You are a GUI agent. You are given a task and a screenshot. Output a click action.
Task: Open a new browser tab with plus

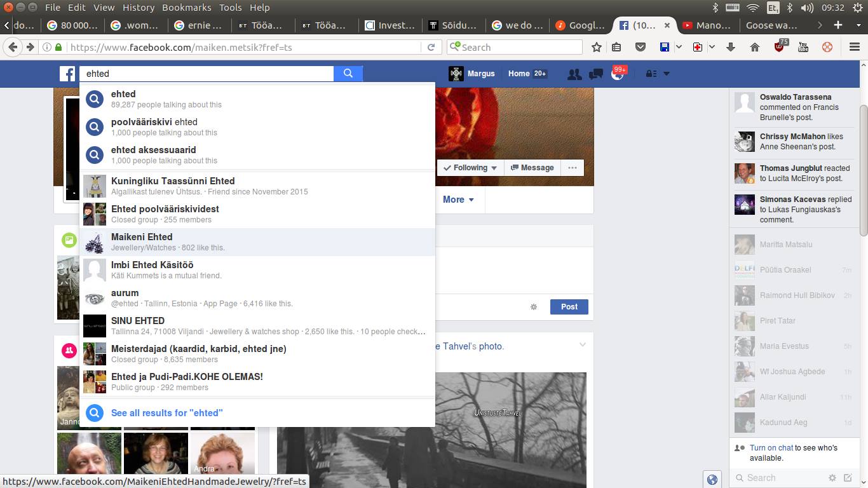(838, 25)
